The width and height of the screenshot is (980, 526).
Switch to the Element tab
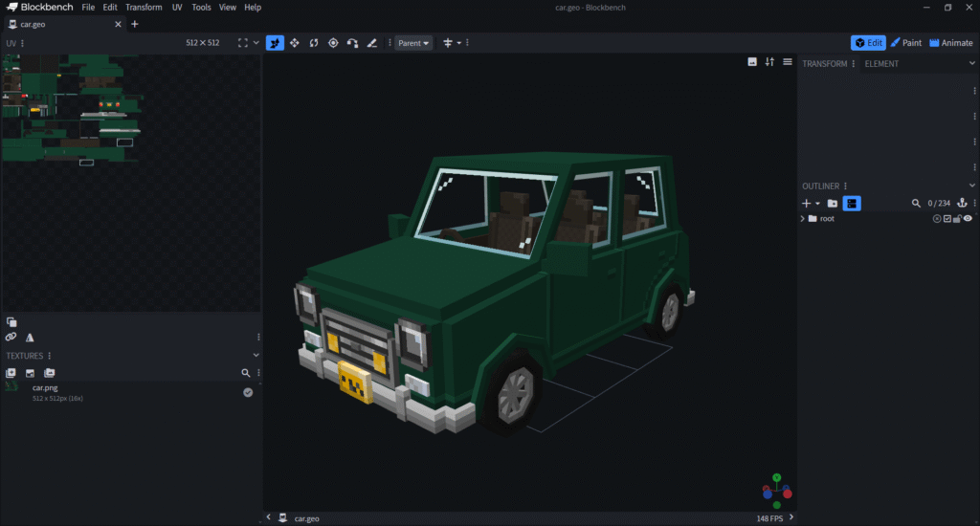[880, 64]
